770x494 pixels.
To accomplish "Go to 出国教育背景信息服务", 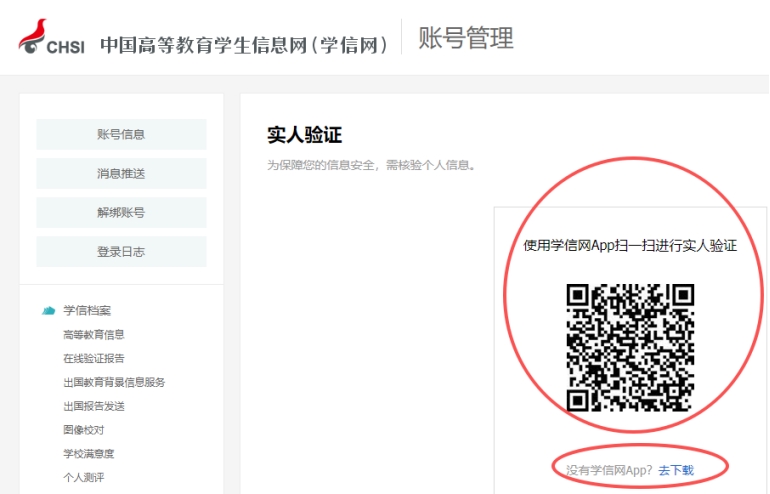I will (114, 382).
